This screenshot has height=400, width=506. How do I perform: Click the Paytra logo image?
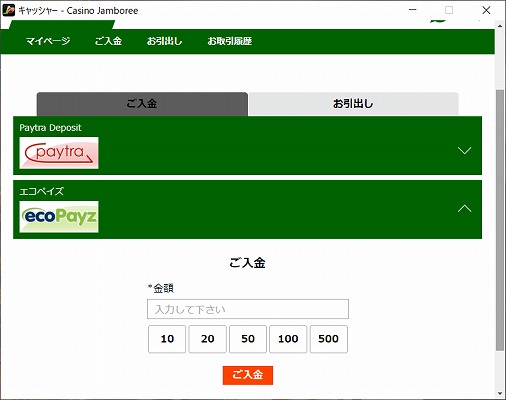point(59,153)
